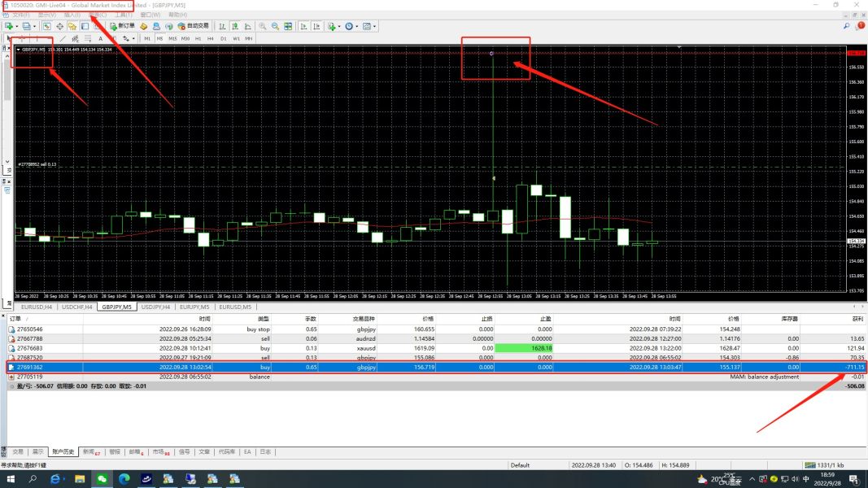Select balance entry 27705119 row
Image resolution: width=868 pixels, height=488 pixels.
pyautogui.click(x=436, y=377)
